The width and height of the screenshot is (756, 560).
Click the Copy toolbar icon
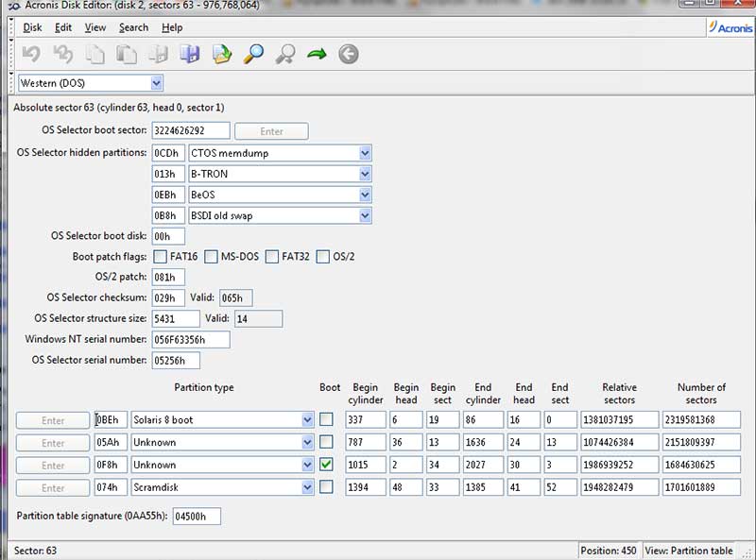(x=95, y=54)
